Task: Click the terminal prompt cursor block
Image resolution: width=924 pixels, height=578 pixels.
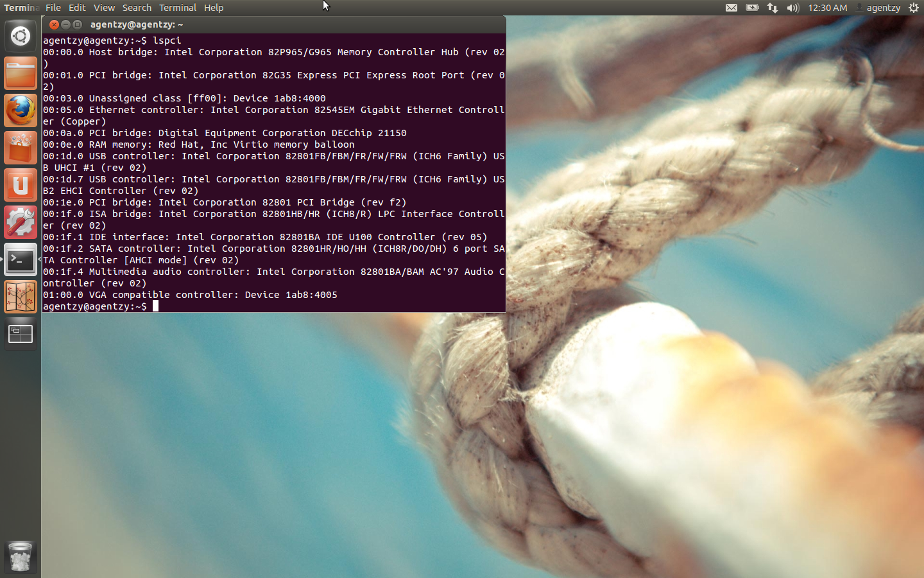Action: point(155,306)
